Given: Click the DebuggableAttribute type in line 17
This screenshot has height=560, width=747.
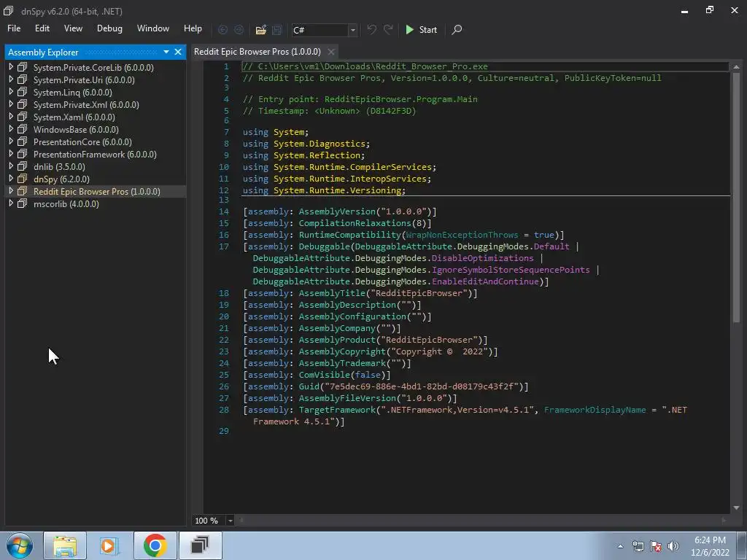Looking at the screenshot, I should (x=403, y=246).
